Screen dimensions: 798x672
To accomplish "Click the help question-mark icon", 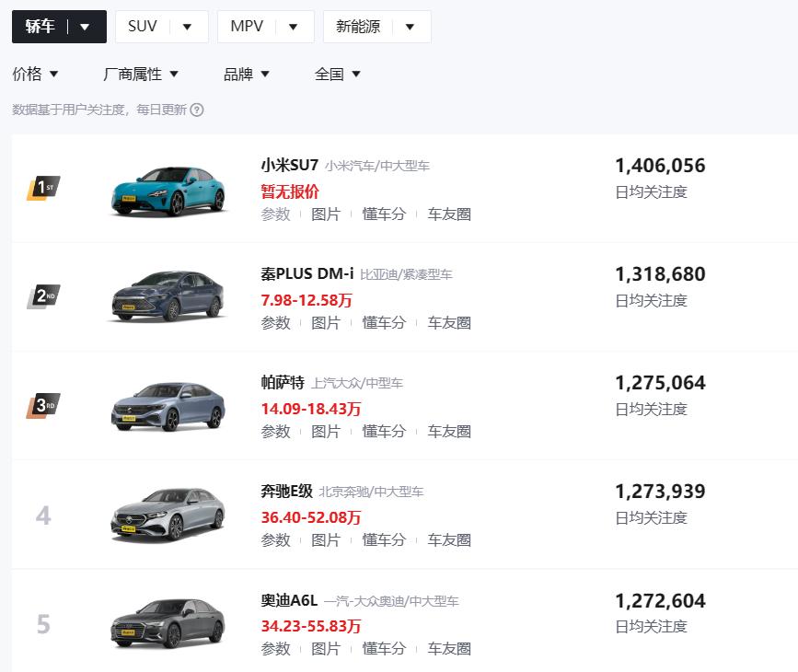I will [x=197, y=110].
